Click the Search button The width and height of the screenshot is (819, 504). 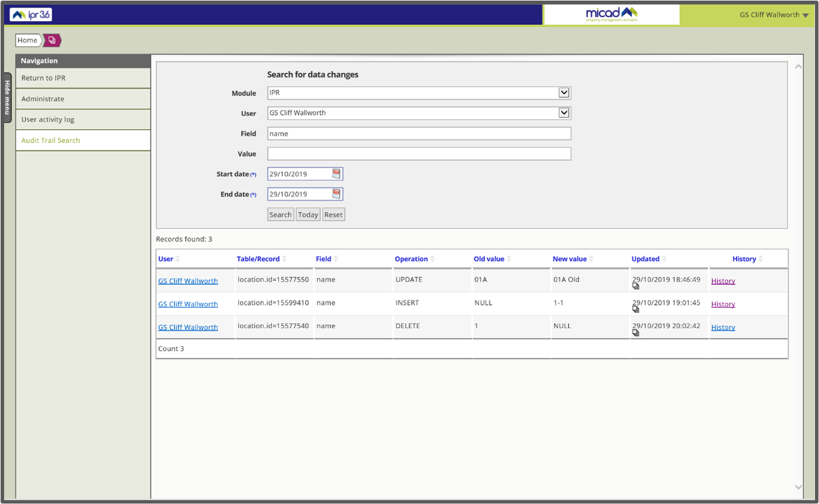280,214
